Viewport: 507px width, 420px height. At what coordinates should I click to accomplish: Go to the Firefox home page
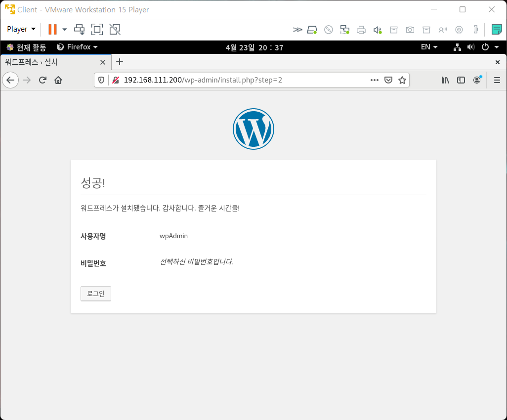coord(58,80)
